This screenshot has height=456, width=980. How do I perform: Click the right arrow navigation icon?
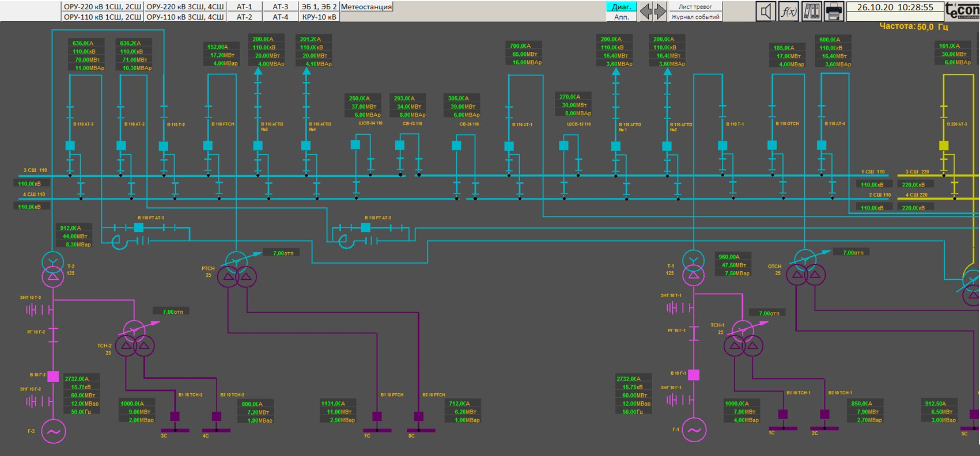click(660, 12)
